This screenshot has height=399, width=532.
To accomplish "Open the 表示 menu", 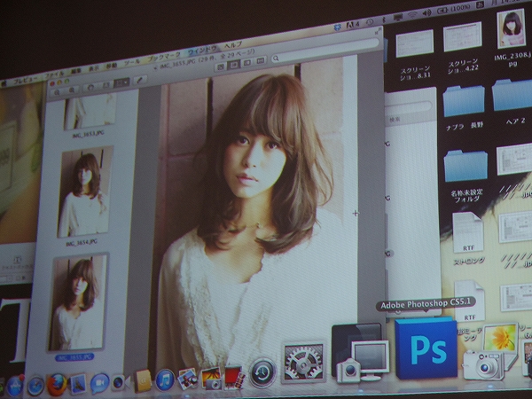I will (94, 68).
